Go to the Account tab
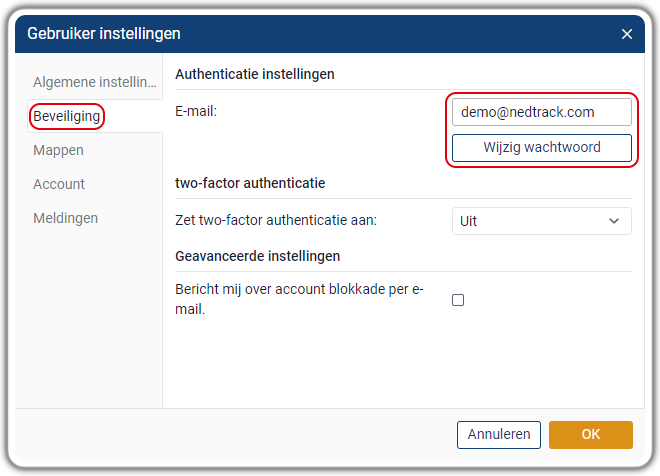This screenshot has width=660, height=476. (x=59, y=184)
